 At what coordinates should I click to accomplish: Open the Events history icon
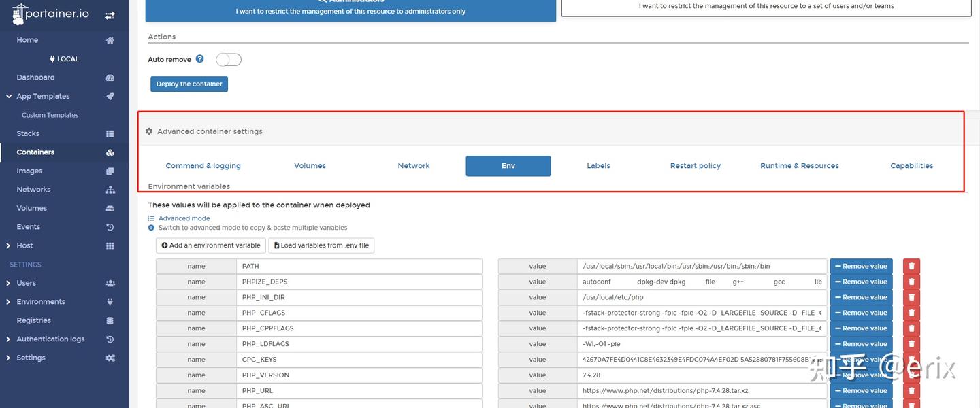pos(108,226)
